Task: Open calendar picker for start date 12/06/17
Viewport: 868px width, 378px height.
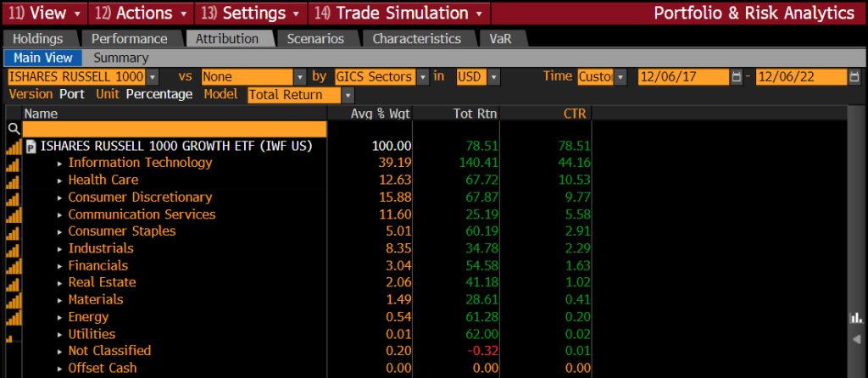Action: click(x=737, y=77)
